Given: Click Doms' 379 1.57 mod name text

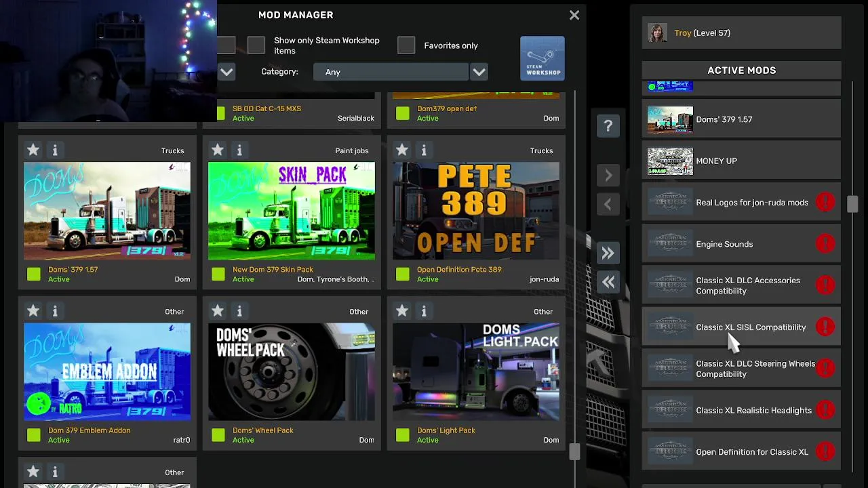Looking at the screenshot, I should (x=73, y=269).
